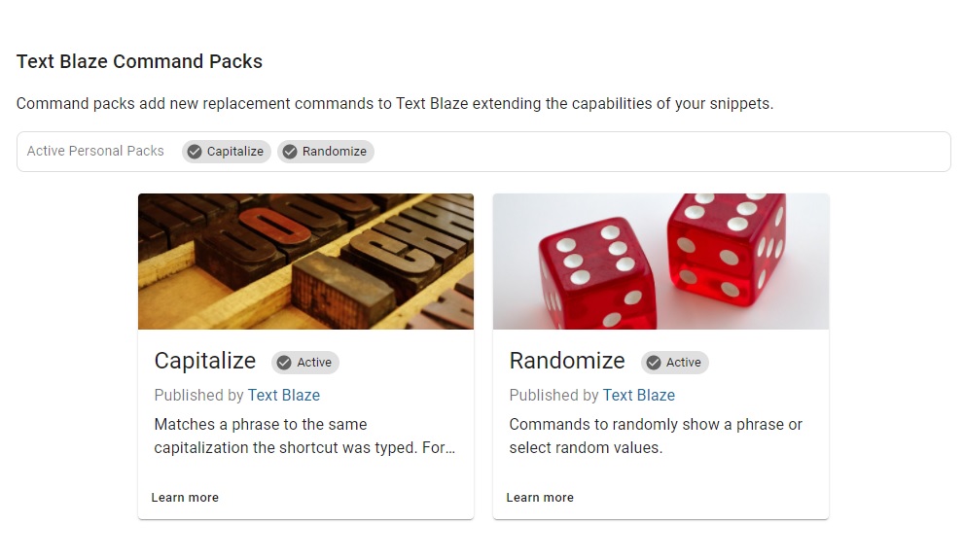Open the Text Blaze publisher link under Capitalize
This screenshot has height=560, width=964.
click(284, 396)
